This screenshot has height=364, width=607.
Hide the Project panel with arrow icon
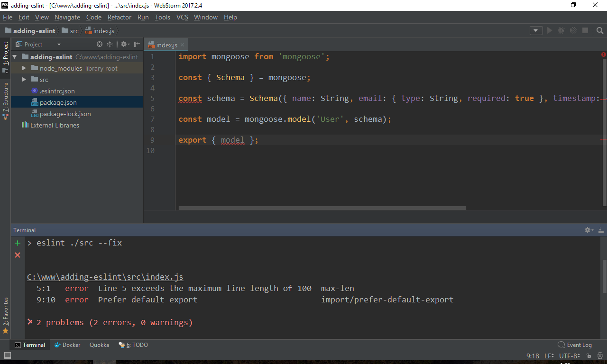coord(137,44)
